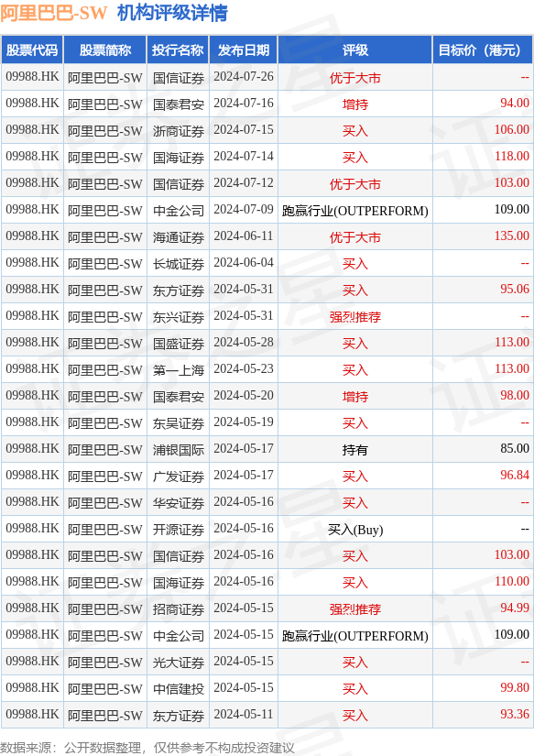Image resolution: width=534 pixels, height=756 pixels.
Task: Select the date cell 2024-05-23
Action: point(244,369)
